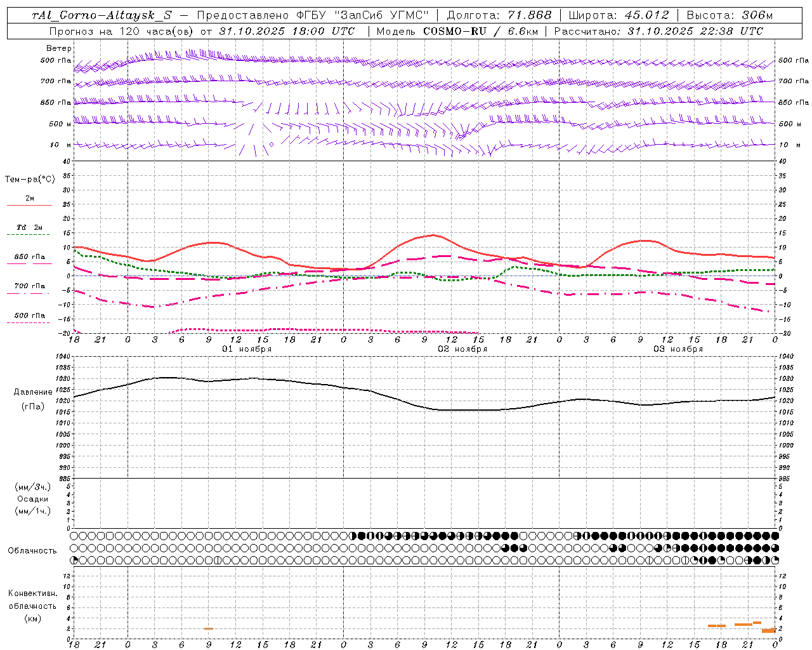Click the Долгота: 71.868 value

click(x=499, y=15)
